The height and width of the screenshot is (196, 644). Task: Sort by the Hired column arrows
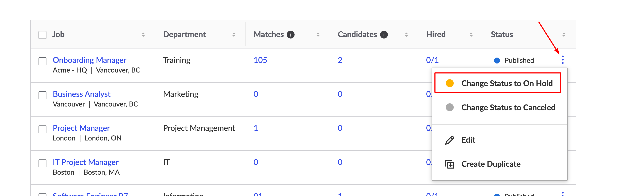(x=471, y=35)
